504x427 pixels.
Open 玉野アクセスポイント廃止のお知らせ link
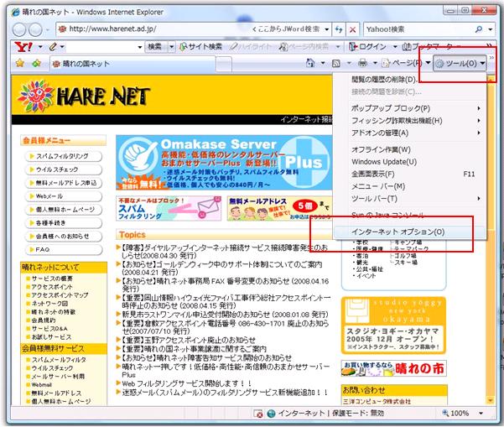click(x=189, y=340)
